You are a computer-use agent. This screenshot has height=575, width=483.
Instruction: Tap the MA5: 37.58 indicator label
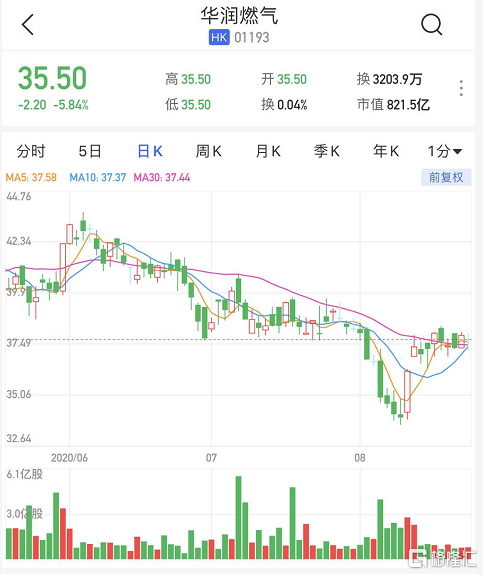(31, 178)
